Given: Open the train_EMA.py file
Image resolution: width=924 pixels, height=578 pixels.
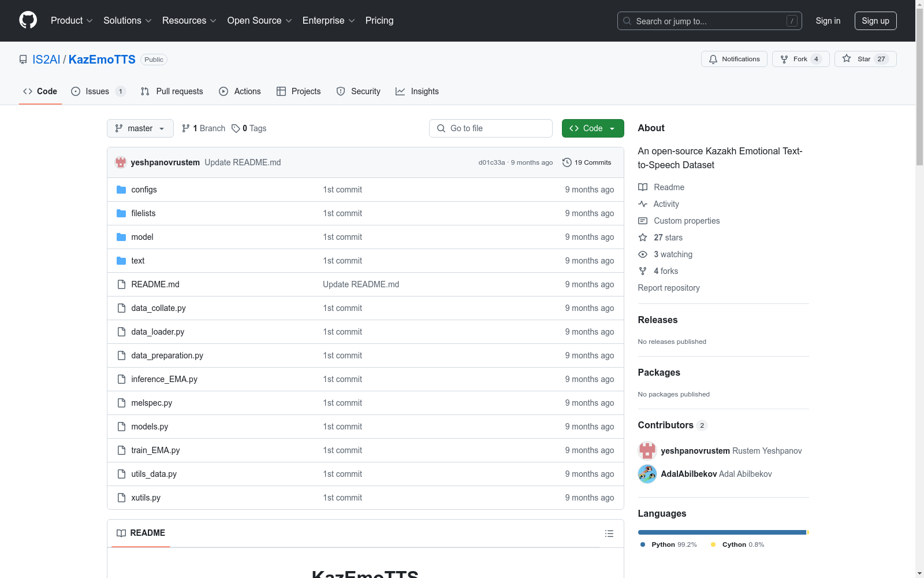Looking at the screenshot, I should coord(155,450).
